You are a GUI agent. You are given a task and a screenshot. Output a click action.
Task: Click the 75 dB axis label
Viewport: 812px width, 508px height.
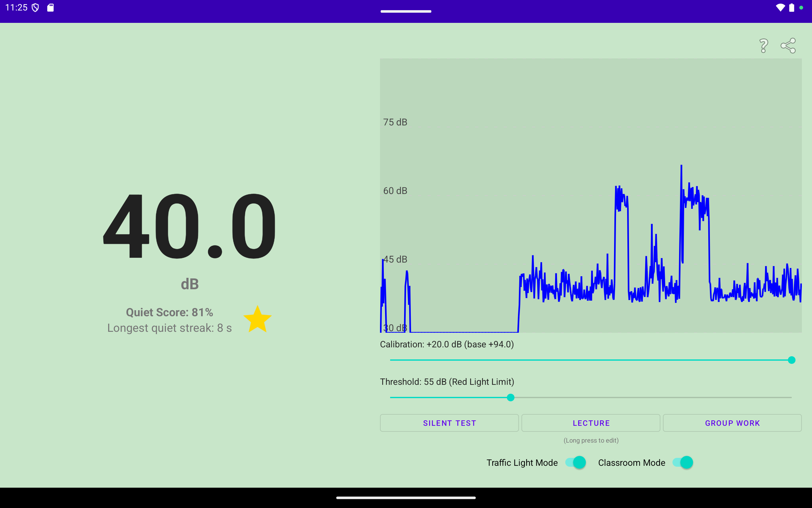click(x=395, y=122)
